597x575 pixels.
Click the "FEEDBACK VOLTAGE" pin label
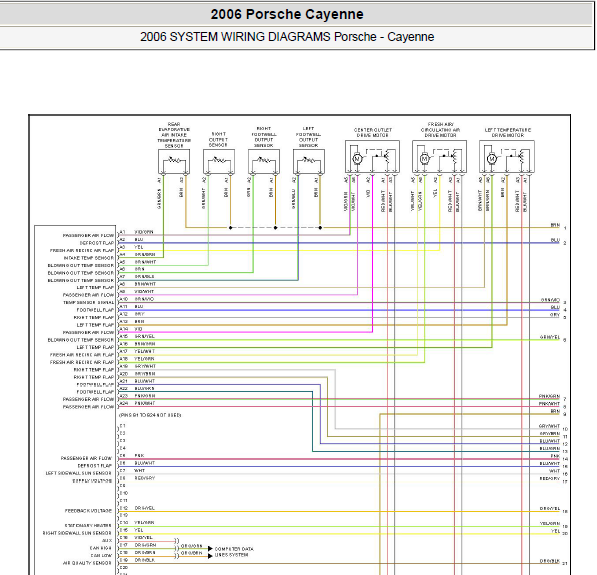coord(88,511)
